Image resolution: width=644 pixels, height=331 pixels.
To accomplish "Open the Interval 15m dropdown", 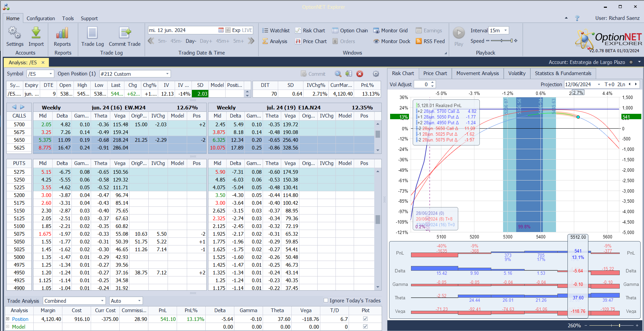I will tap(505, 30).
